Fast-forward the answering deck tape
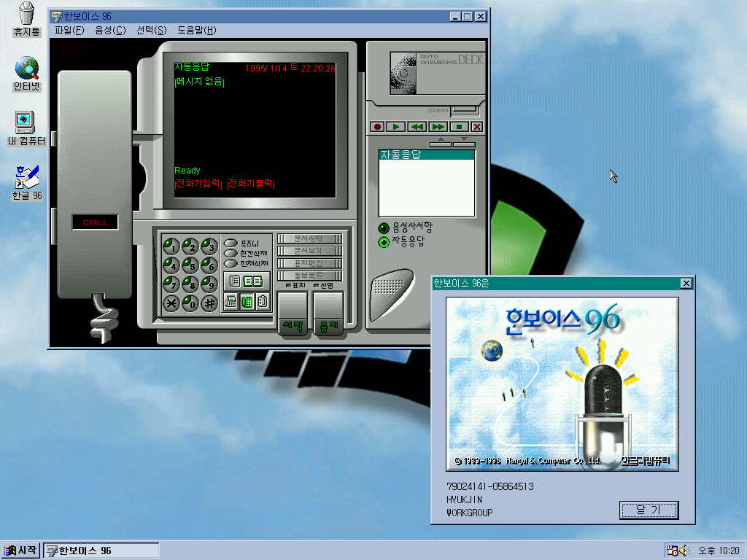747x560 pixels. [438, 127]
